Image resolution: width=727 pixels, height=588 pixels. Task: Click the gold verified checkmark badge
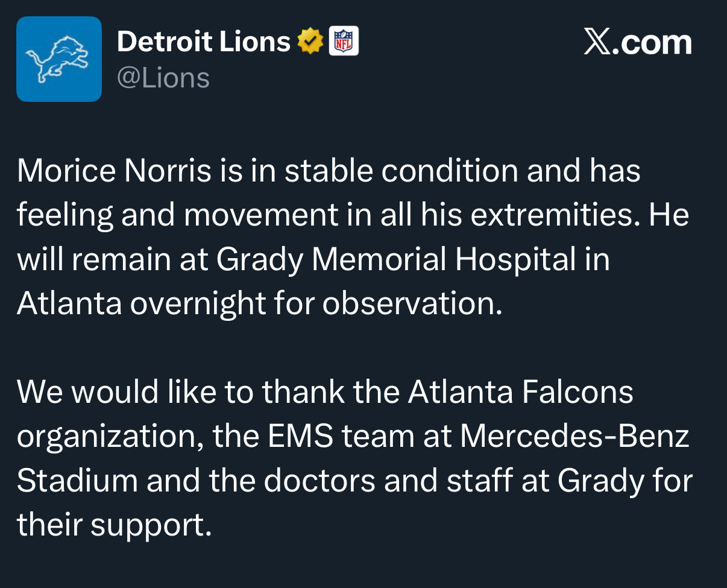pyautogui.click(x=310, y=41)
